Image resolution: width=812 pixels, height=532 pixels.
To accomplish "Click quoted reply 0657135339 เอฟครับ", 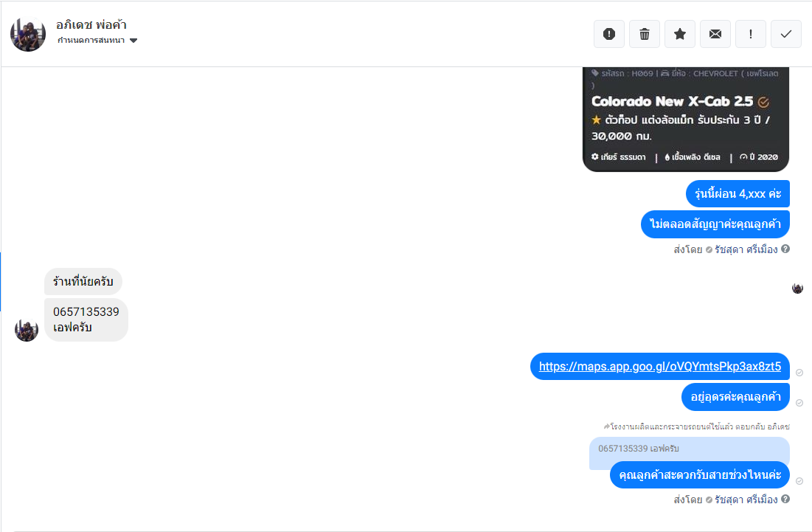I will click(x=690, y=449).
